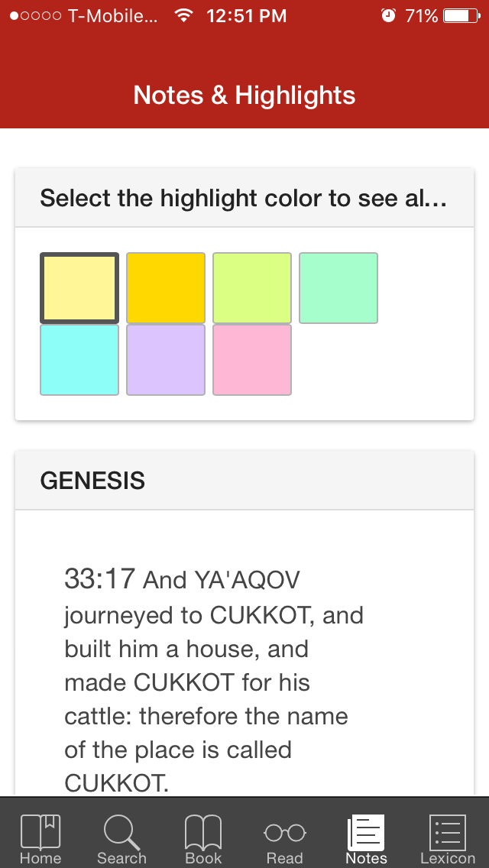489x868 pixels.
Task: Tap the Select the highlight color header
Action: (x=244, y=198)
